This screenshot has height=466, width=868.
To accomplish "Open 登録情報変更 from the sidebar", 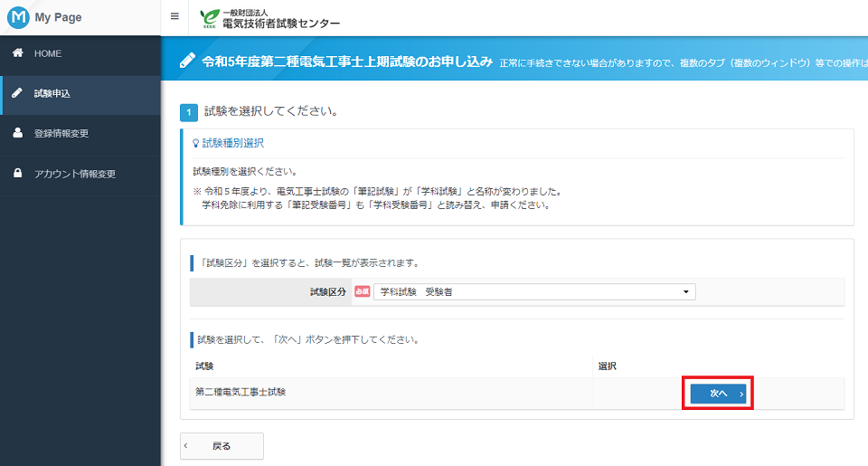I will click(x=61, y=133).
